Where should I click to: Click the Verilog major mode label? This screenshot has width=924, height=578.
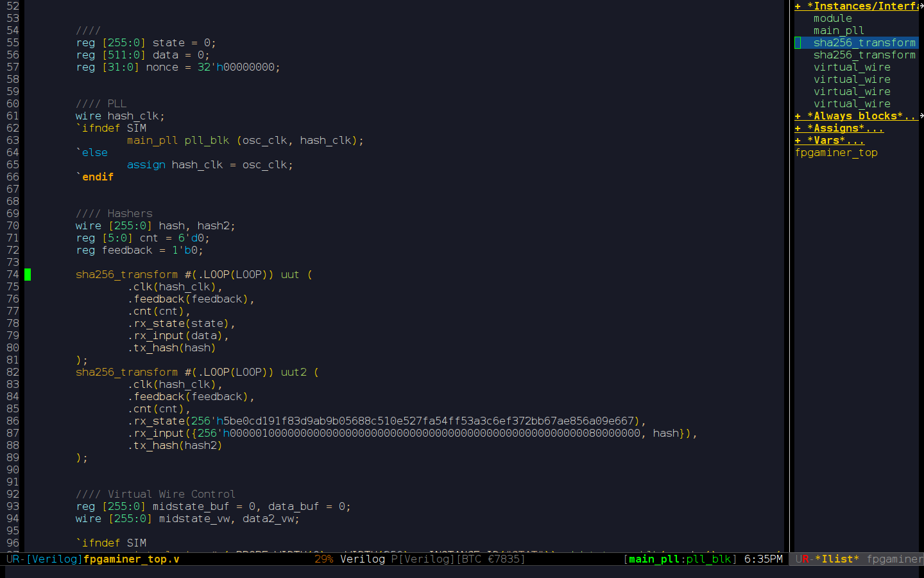pyautogui.click(x=363, y=559)
